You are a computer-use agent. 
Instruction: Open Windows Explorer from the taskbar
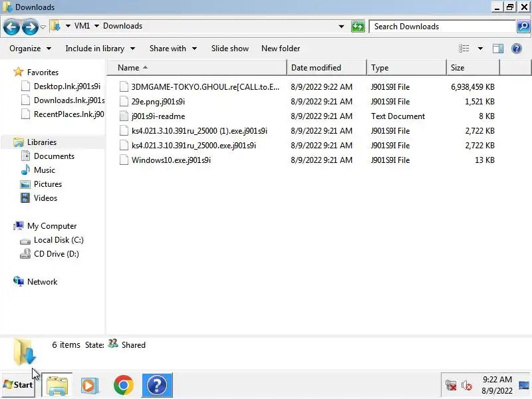click(x=57, y=385)
